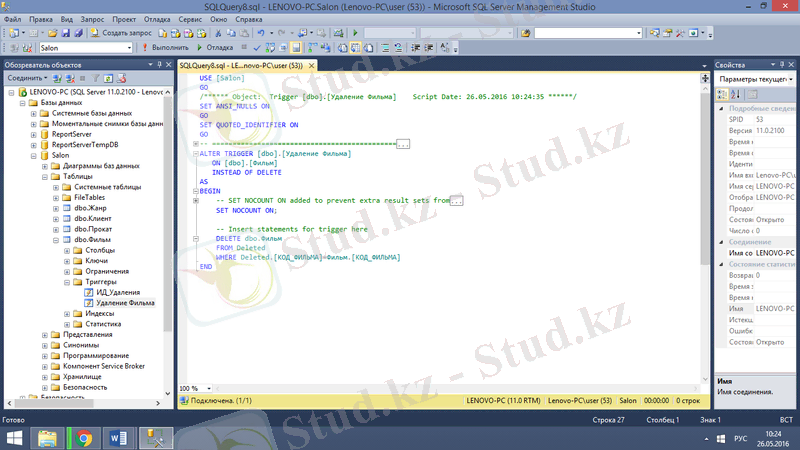Collapse Подробные сведения property section
Screen dimensions: 800x450
[x=721, y=109]
